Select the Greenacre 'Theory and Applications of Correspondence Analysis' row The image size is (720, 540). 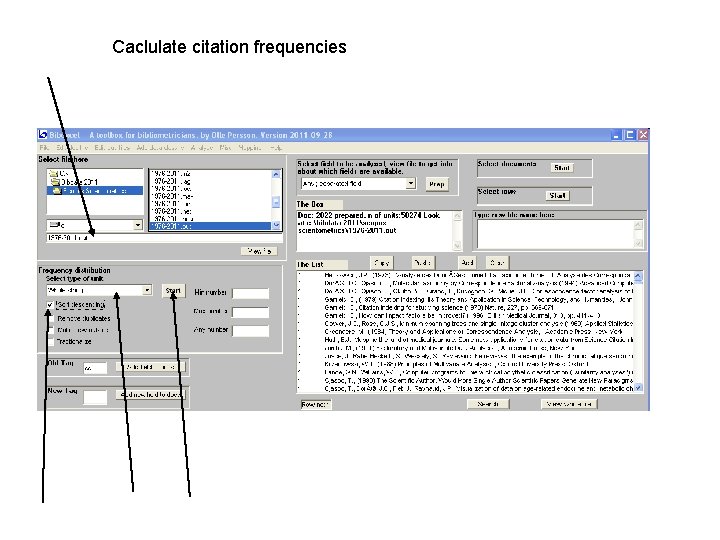coord(465,332)
